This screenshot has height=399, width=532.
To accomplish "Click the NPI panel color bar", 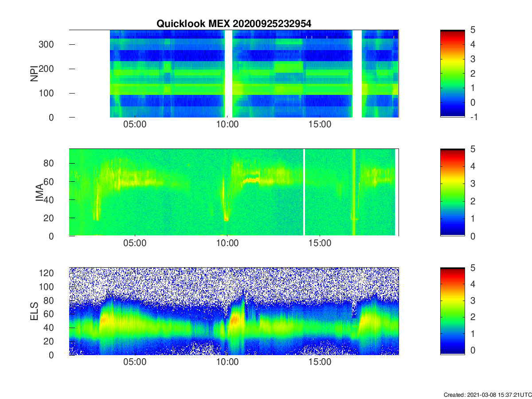I will tap(452, 74).
